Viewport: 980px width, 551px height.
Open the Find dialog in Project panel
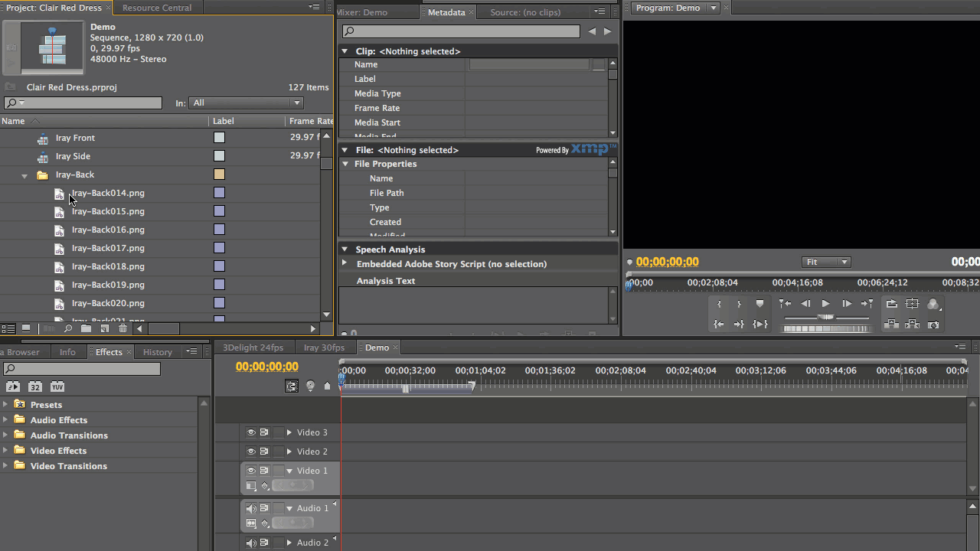click(68, 328)
